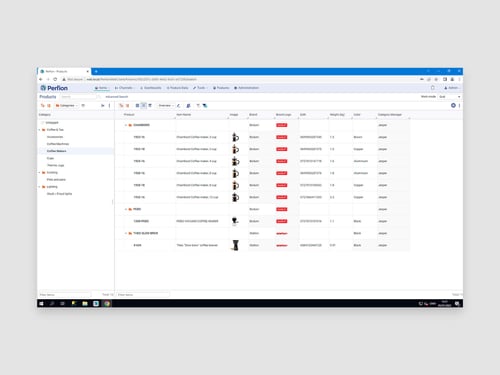Click the clipboard icon beside Admin
Screen dimensions: 500x375
[x=433, y=88]
